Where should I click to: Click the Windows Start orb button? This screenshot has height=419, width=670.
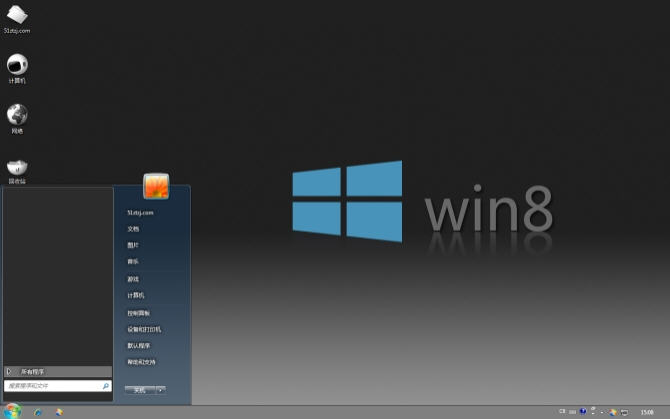12,411
